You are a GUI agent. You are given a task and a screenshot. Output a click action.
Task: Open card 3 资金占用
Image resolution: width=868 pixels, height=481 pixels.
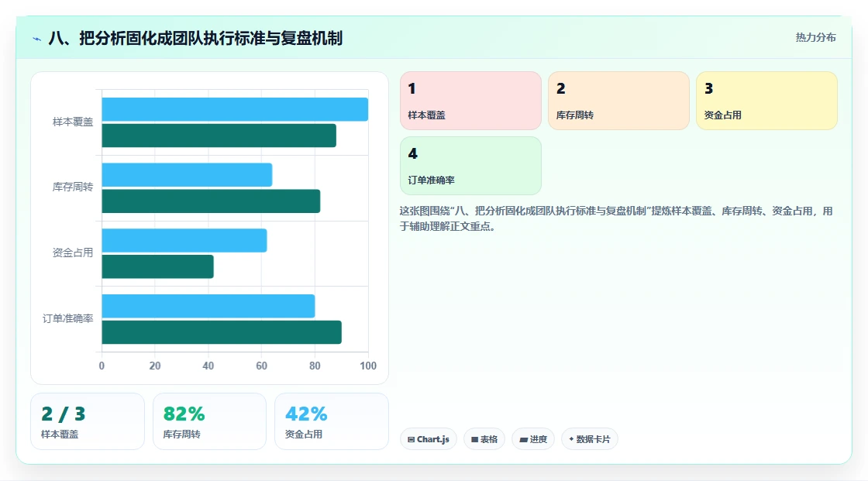[x=766, y=101]
